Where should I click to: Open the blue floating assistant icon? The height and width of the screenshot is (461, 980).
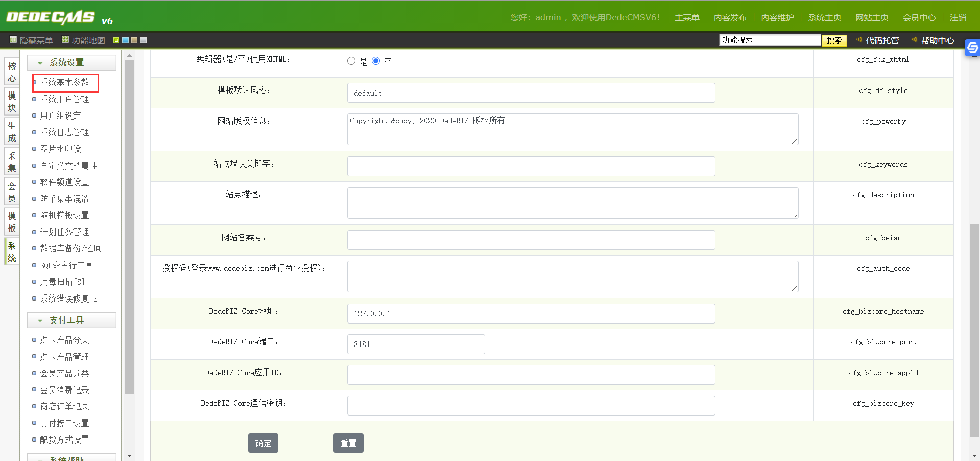pyautogui.click(x=972, y=49)
